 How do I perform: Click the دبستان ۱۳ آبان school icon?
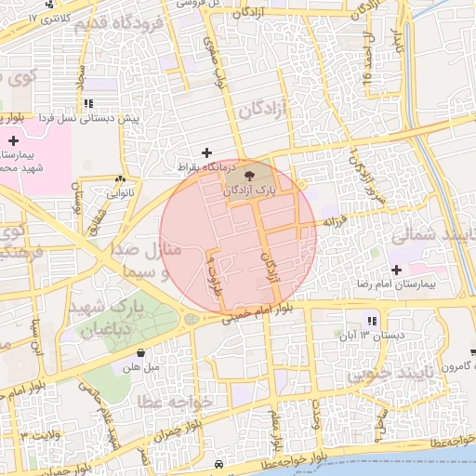tap(373, 322)
